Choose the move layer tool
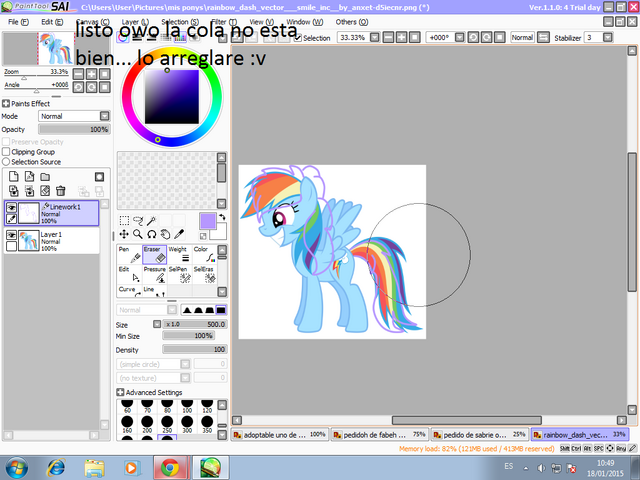Screen dimensions: 640x480 [x=124, y=234]
